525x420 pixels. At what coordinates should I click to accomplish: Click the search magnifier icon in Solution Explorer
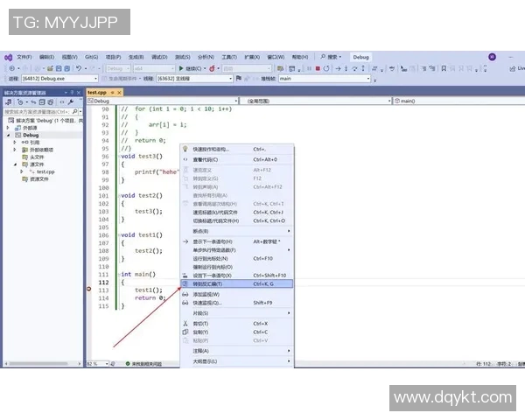[75, 112]
